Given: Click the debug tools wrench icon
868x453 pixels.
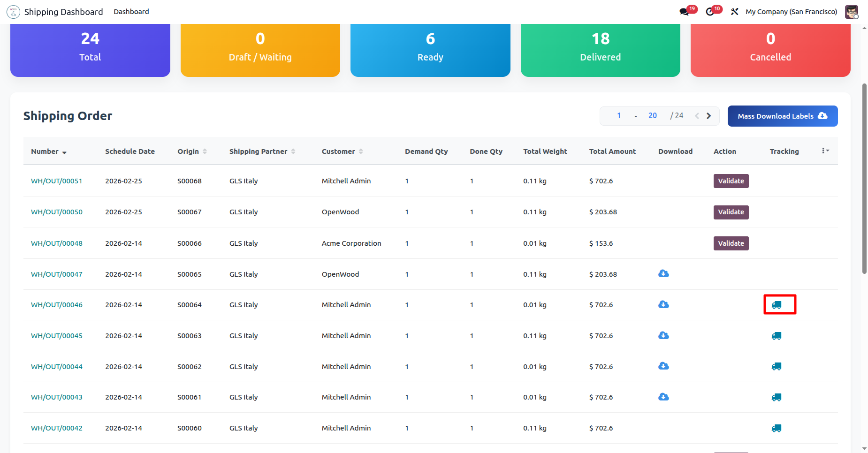Looking at the screenshot, I should 735,12.
